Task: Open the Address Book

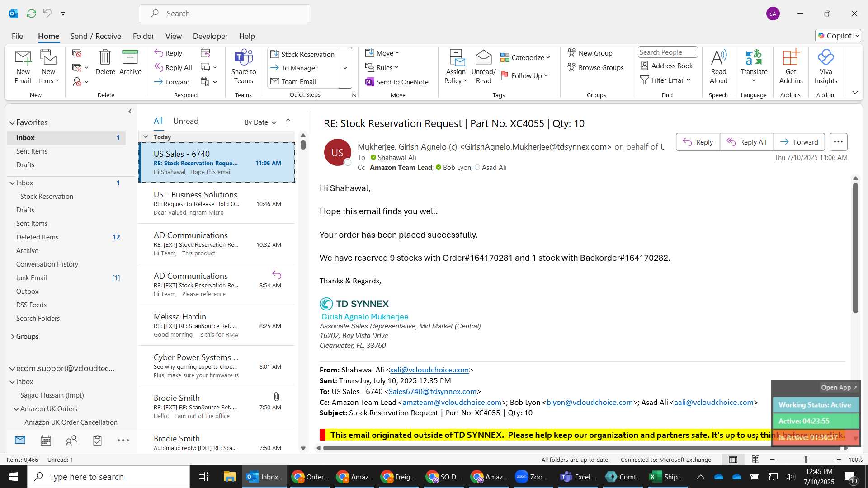Action: click(x=666, y=66)
